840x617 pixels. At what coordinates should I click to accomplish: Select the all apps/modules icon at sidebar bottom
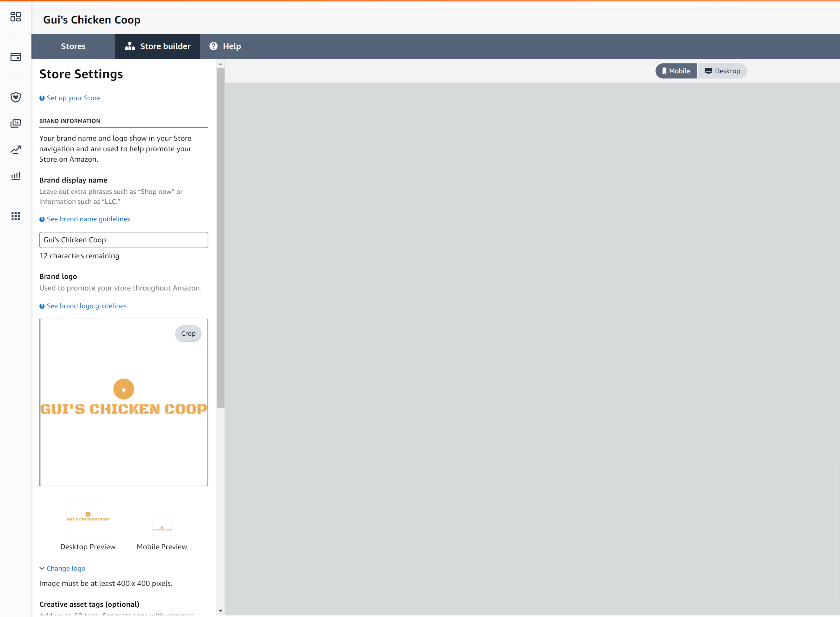point(16,216)
